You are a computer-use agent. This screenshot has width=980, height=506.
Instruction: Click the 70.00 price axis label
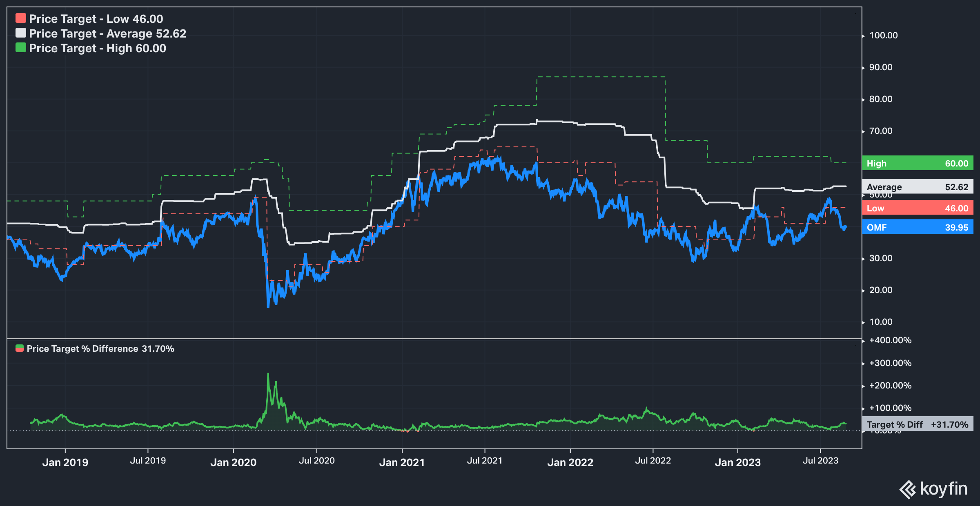pyautogui.click(x=881, y=131)
